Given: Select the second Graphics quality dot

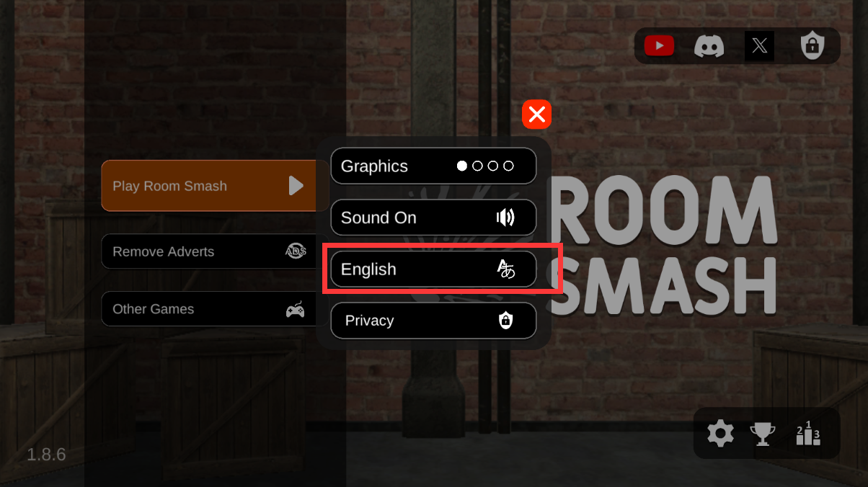Looking at the screenshot, I should (x=477, y=166).
